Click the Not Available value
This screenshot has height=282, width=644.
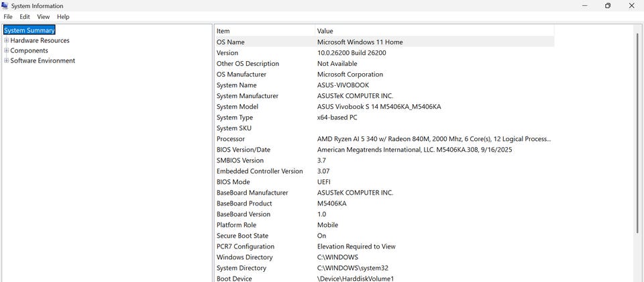337,64
